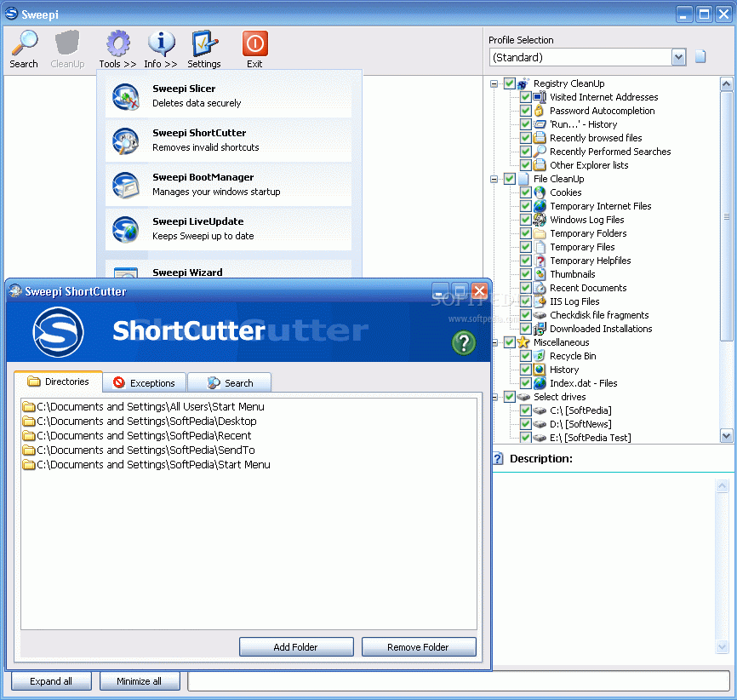Open the ShortCutter Search tab

coord(230,383)
